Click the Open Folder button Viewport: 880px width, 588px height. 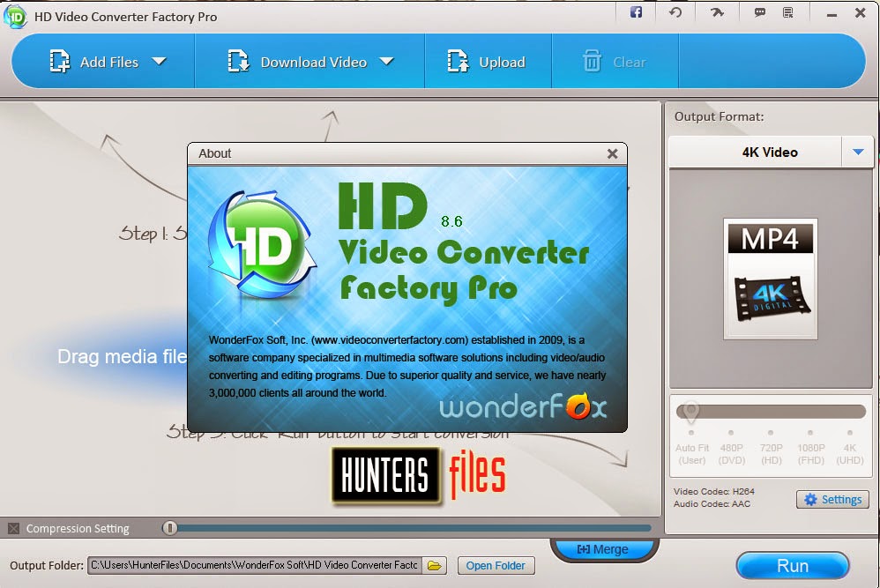pos(496,566)
